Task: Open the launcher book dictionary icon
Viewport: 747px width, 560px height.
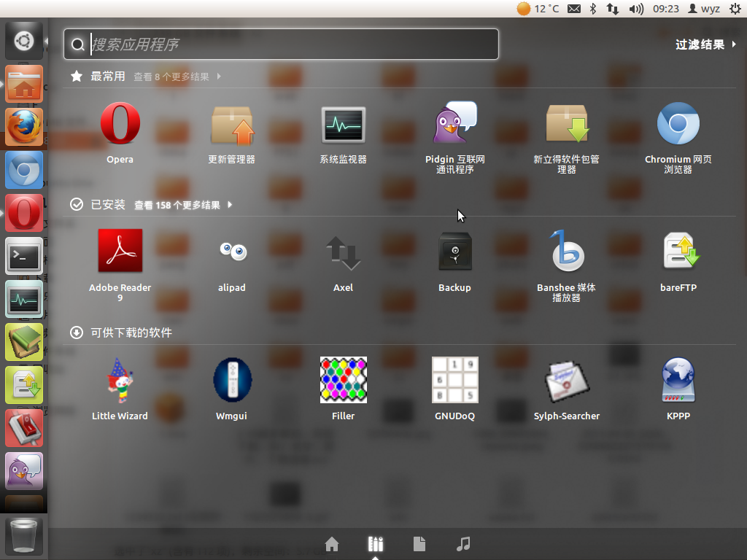Action: coord(24,342)
